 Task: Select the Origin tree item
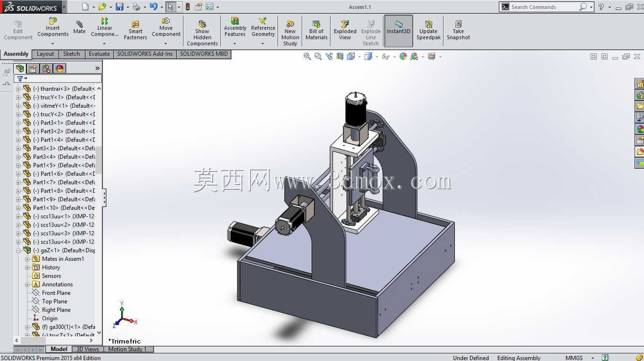pyautogui.click(x=44, y=318)
